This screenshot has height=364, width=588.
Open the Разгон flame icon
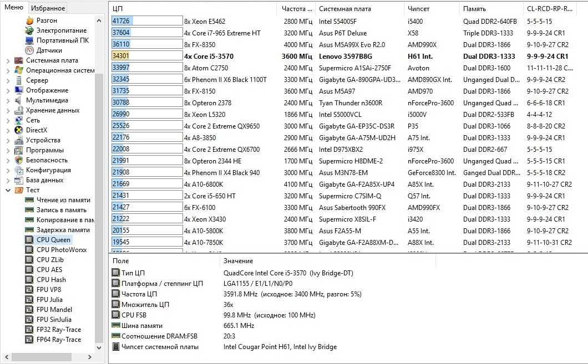29,20
